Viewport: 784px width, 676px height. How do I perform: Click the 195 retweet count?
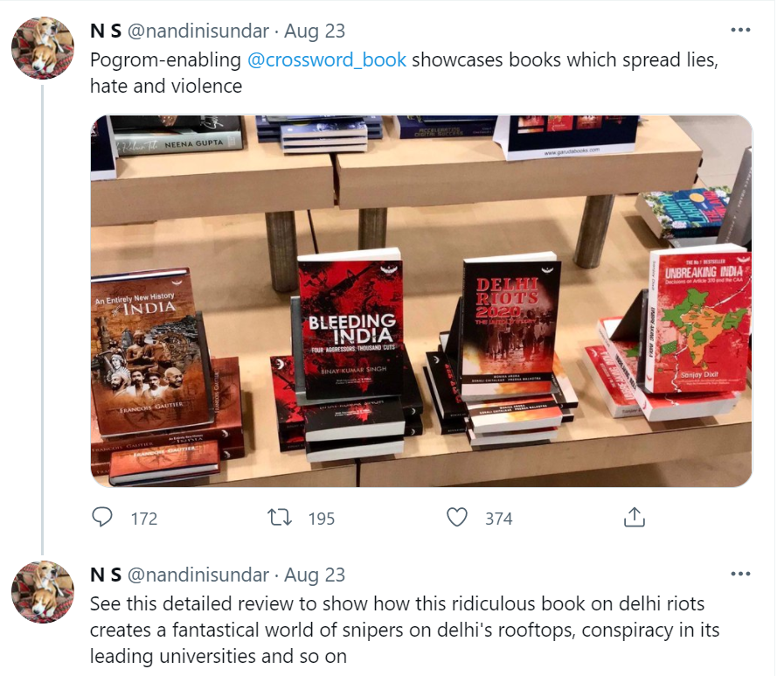tap(322, 519)
